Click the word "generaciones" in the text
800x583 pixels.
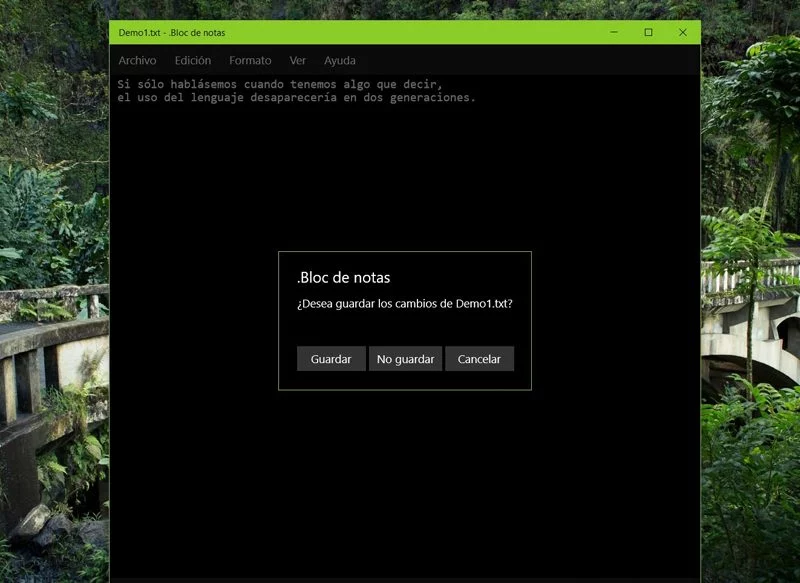pyautogui.click(x=431, y=98)
